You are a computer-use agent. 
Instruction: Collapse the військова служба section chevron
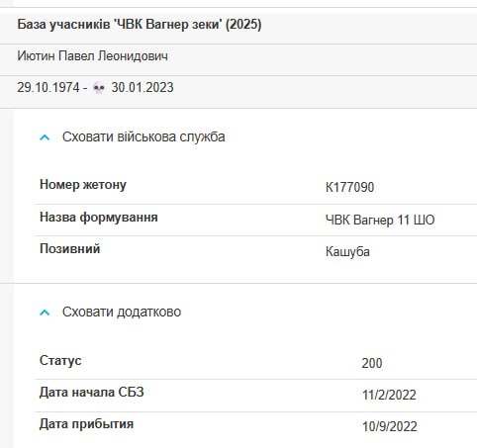coord(45,137)
